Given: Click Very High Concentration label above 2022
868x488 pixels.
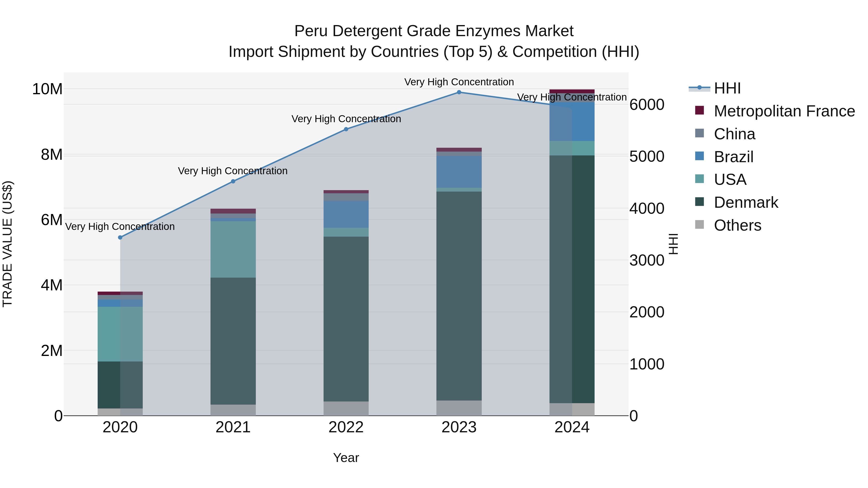Looking at the screenshot, I should tap(346, 119).
